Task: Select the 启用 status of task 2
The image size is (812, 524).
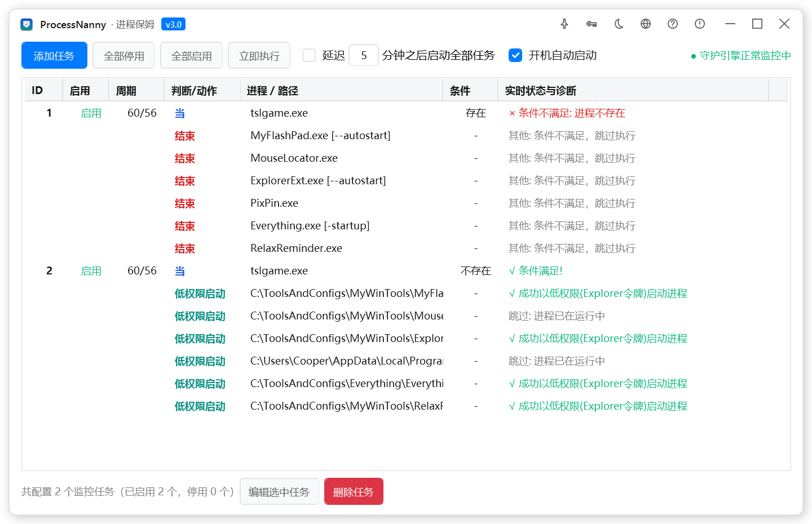Action: pos(91,271)
